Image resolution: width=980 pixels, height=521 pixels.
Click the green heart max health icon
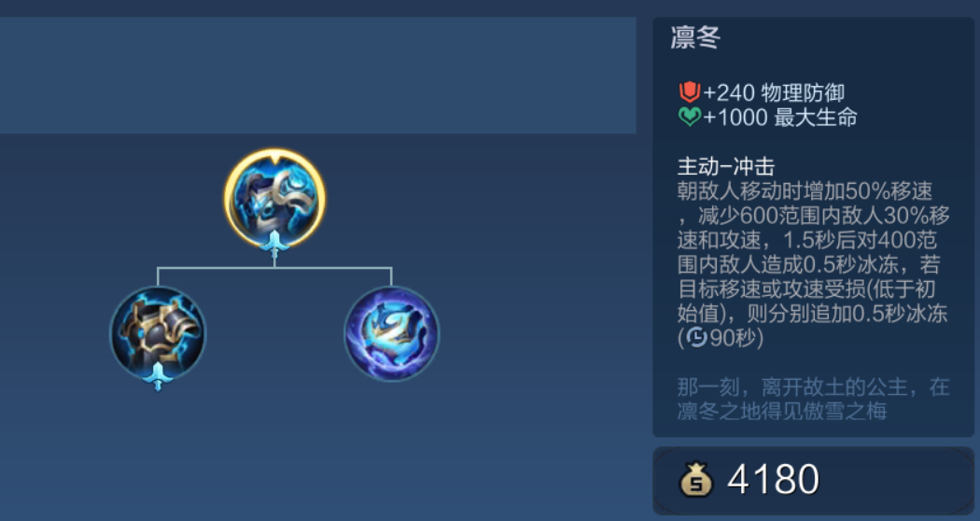point(690,117)
